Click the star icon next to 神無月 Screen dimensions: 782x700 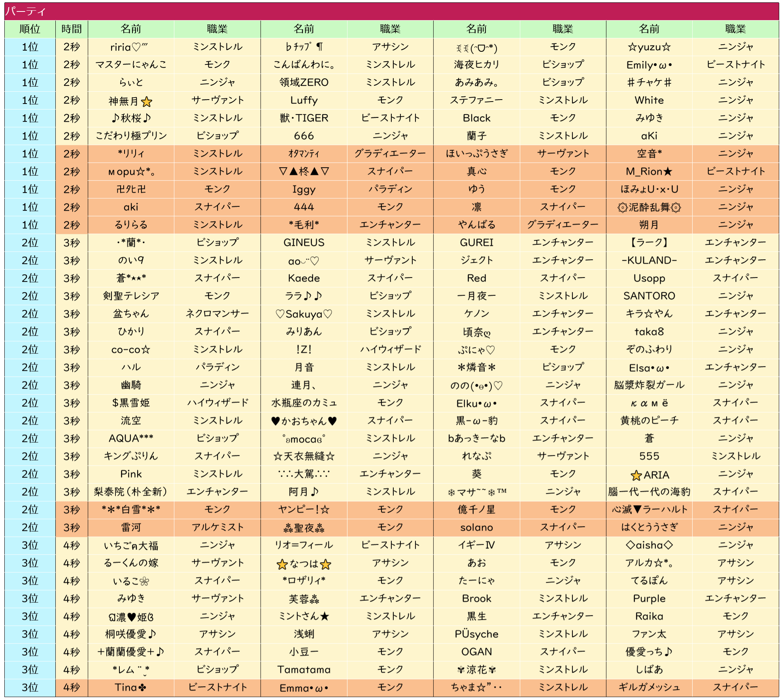tap(147, 102)
